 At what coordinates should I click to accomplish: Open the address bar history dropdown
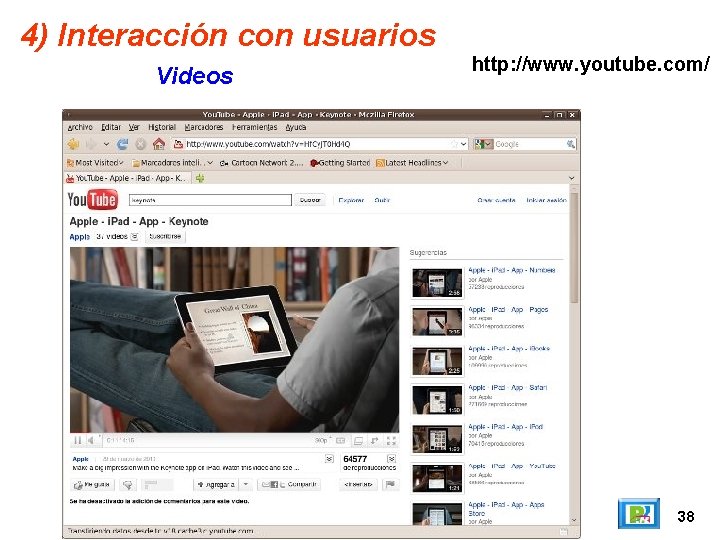[463, 144]
